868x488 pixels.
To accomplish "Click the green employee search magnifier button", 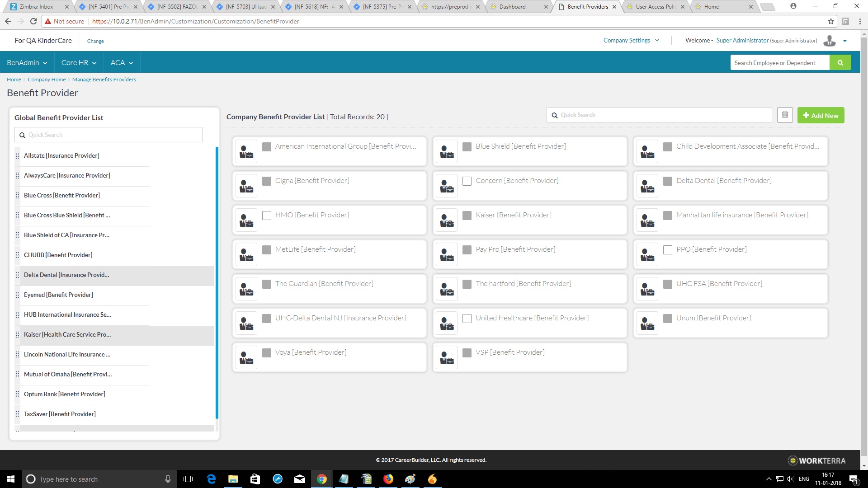I will [840, 63].
